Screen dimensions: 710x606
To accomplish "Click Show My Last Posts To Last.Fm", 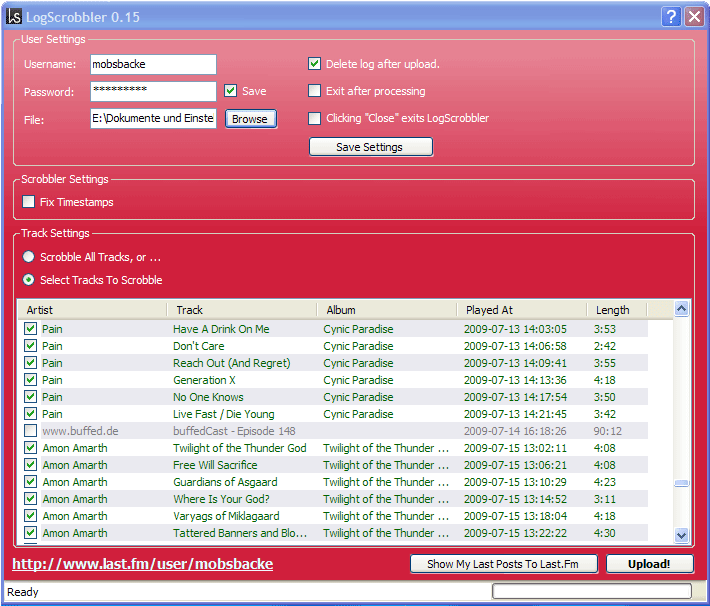I will click(x=504, y=564).
